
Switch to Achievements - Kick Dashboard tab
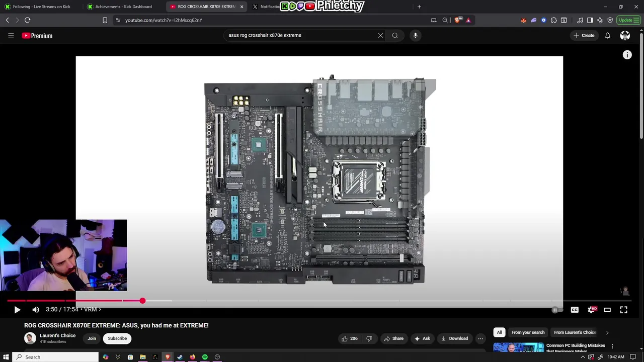coord(123,7)
